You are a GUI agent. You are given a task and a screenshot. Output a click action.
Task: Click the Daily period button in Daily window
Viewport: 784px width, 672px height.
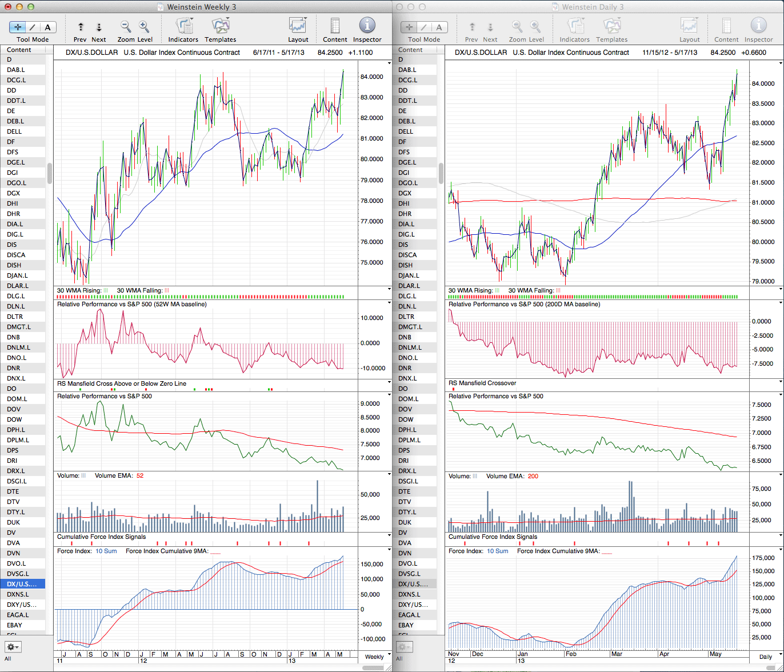[765, 657]
